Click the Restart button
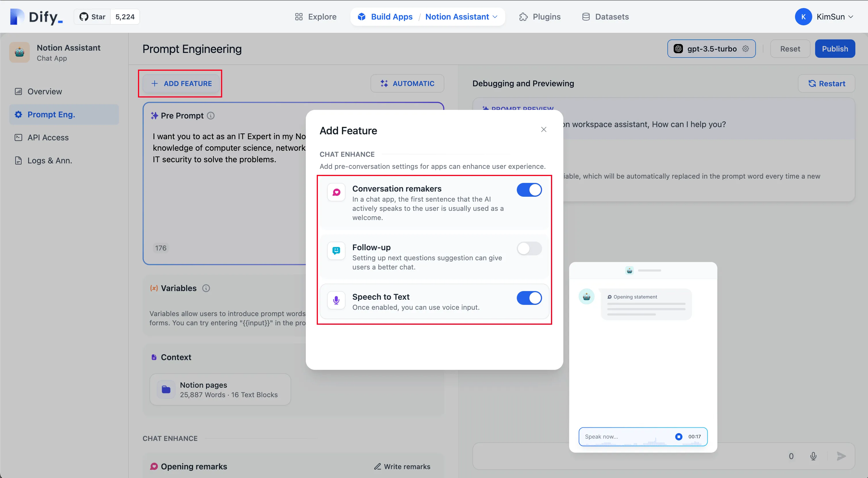 (x=827, y=83)
